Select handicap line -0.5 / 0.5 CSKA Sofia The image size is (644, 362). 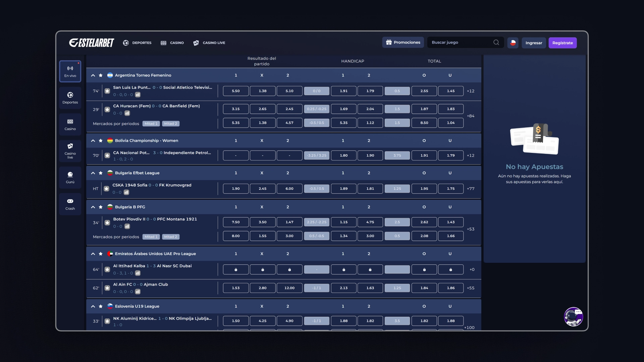click(x=317, y=189)
